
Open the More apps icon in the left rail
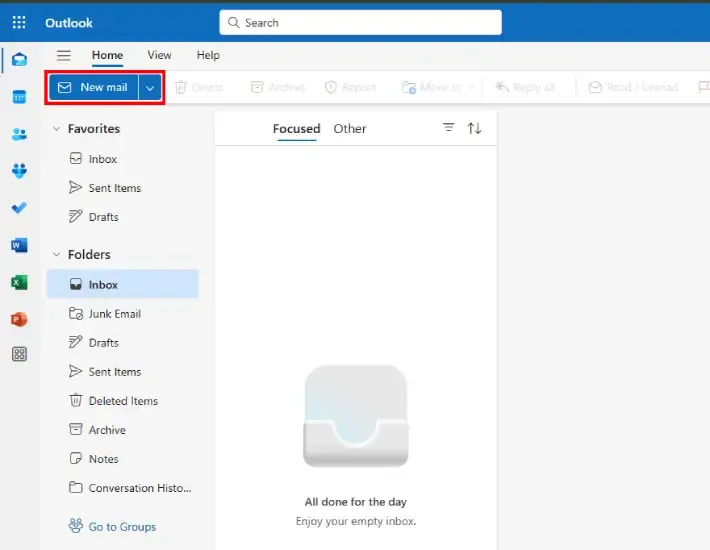[19, 354]
